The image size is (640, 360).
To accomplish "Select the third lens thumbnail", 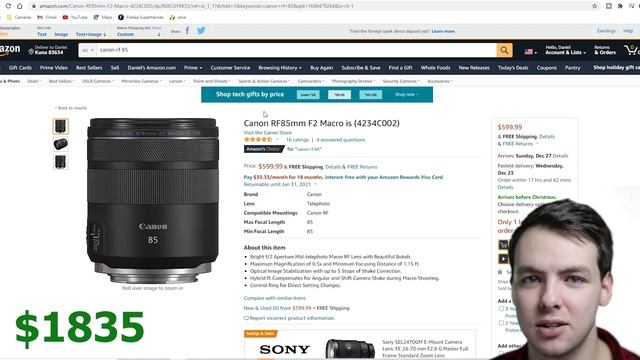I will click(60, 162).
